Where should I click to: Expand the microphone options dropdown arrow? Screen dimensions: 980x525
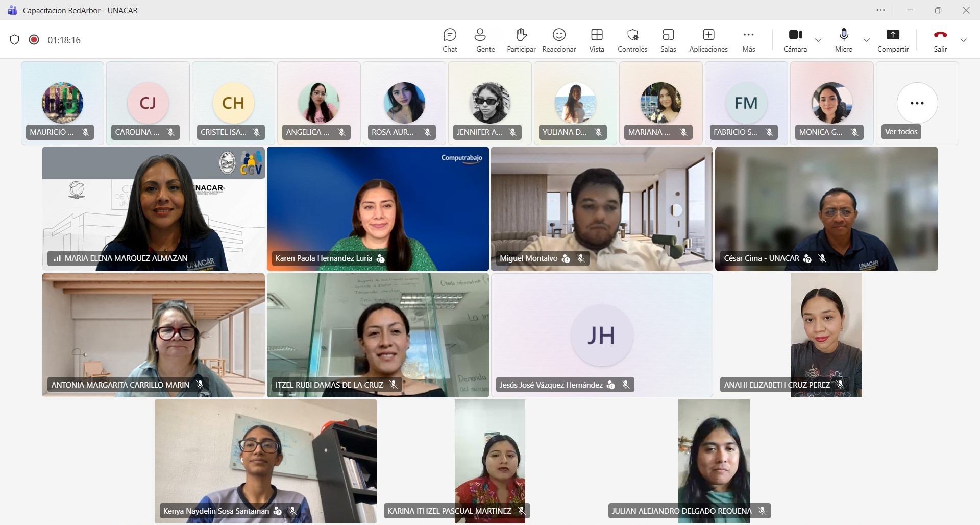click(866, 40)
